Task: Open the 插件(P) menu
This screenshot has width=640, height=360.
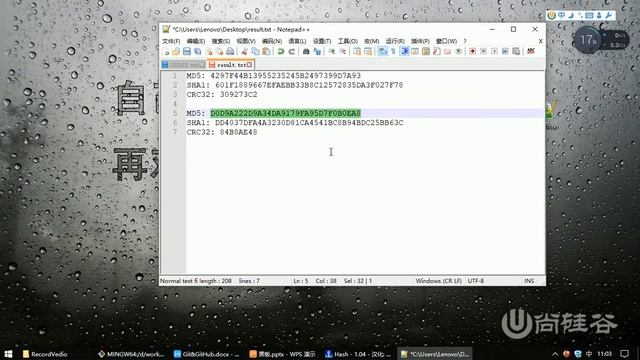Action: pos(420,41)
